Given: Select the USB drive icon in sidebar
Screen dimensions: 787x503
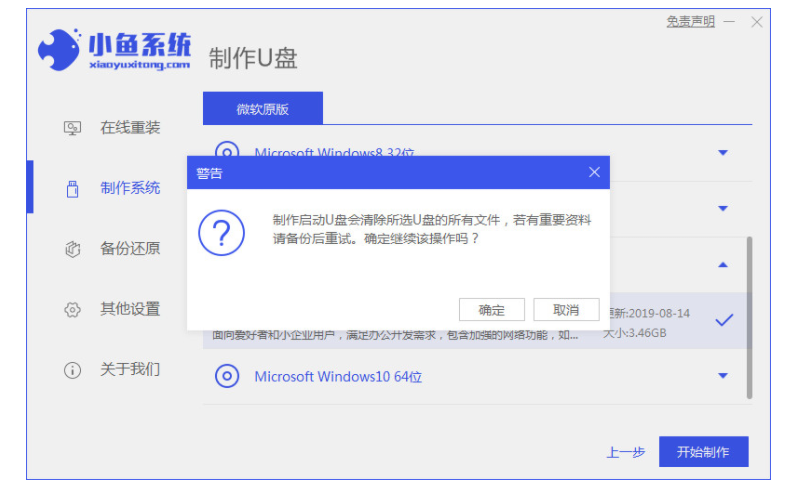Looking at the screenshot, I should tap(72, 189).
